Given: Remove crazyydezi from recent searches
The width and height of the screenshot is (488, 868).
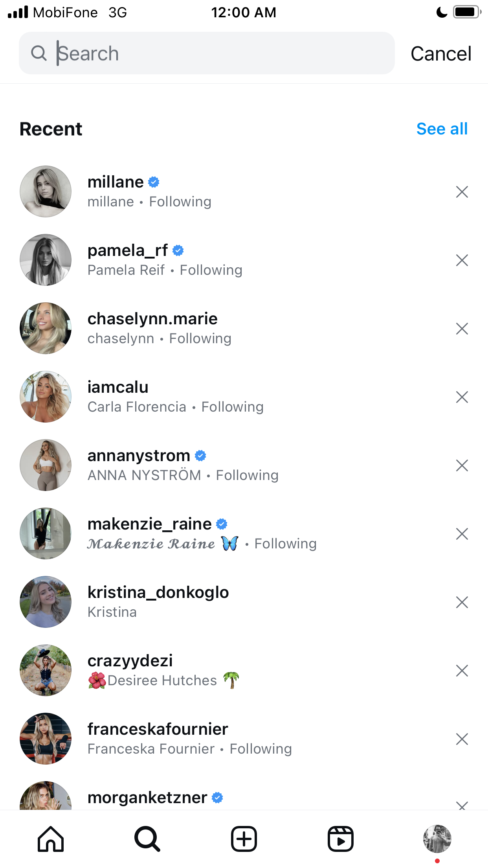Looking at the screenshot, I should [462, 671].
